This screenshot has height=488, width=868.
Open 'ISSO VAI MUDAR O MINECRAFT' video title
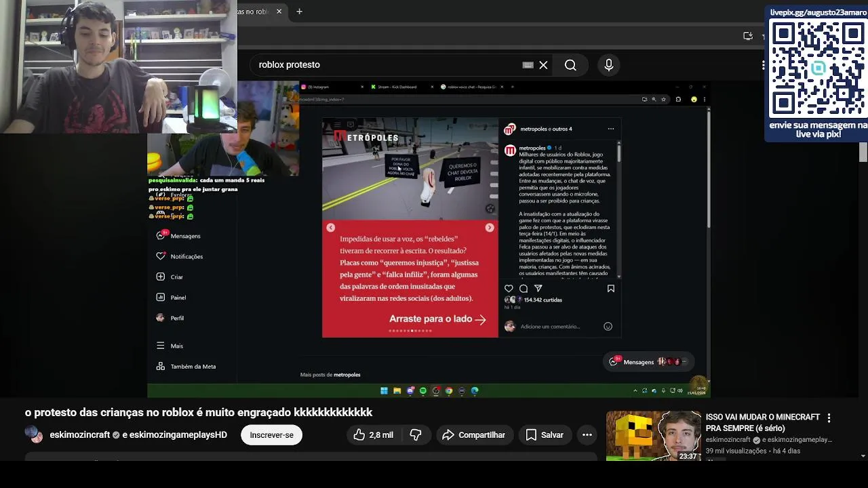pyautogui.click(x=763, y=422)
